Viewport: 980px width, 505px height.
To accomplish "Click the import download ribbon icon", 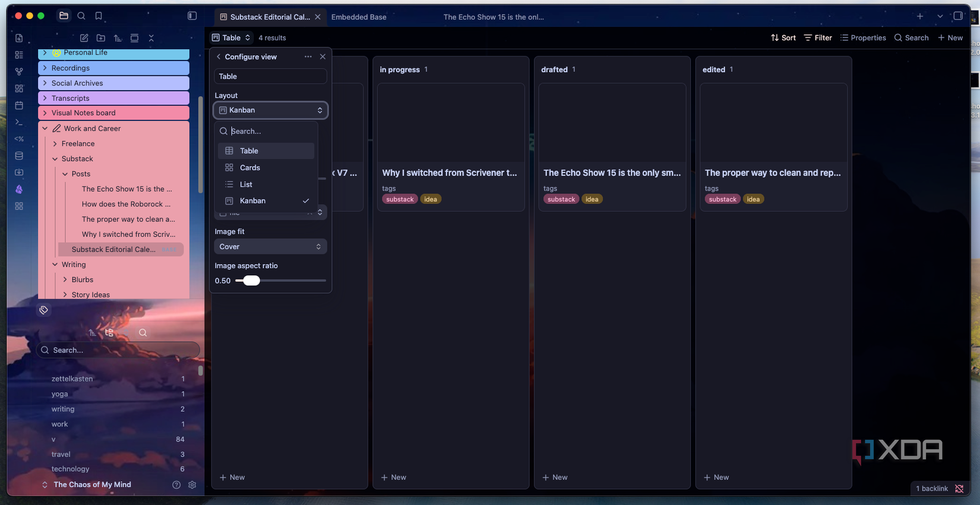I will [19, 172].
